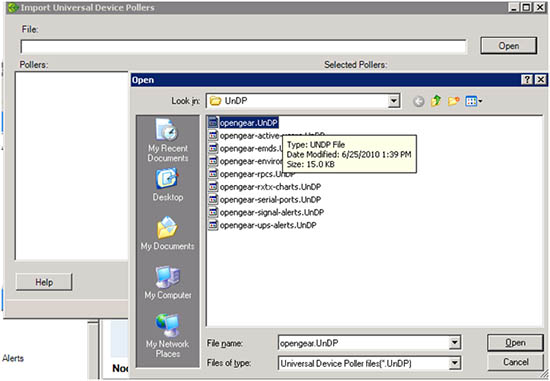Click the opengear-rxtx-charts.UnDP file icon
This screenshot has width=550, height=381.
point(213,187)
